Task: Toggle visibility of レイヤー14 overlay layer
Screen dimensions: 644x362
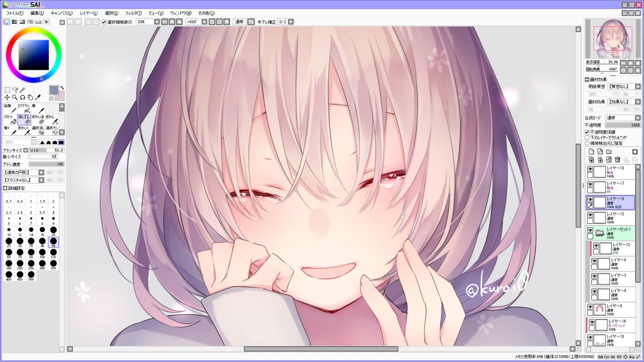Action: pos(592,322)
